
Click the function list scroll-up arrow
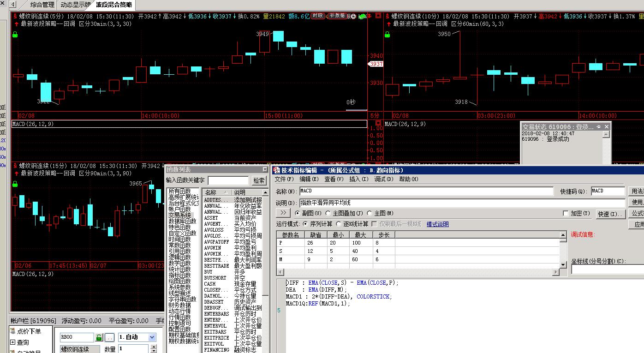point(265,192)
